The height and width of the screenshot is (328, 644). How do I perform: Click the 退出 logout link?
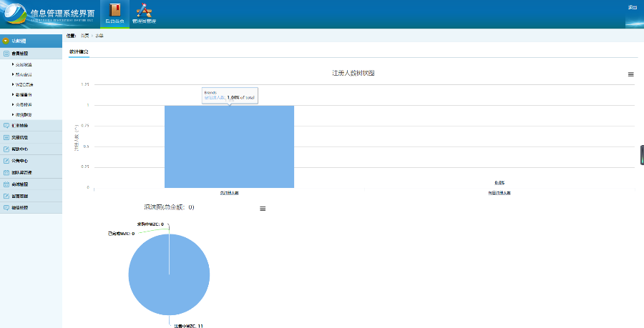click(632, 7)
